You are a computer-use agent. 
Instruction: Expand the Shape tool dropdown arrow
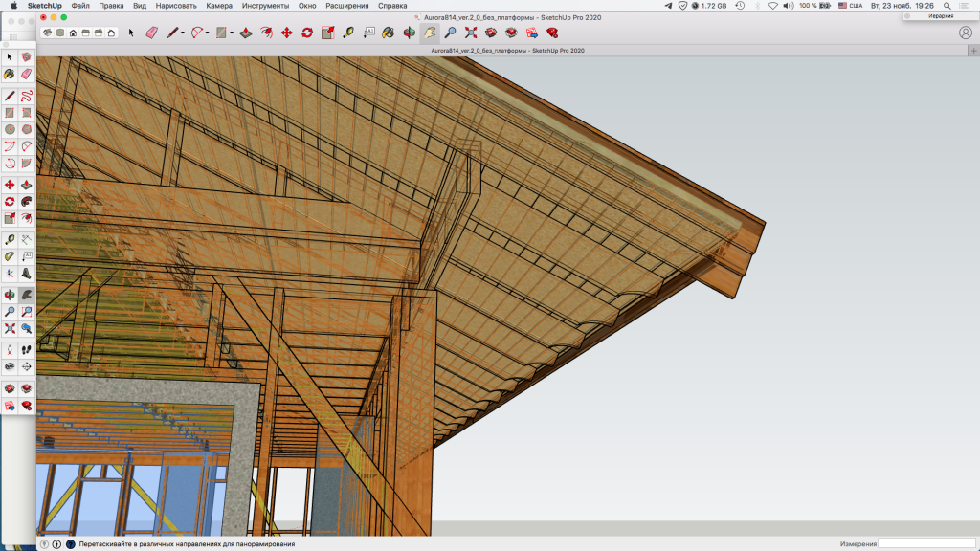(232, 33)
